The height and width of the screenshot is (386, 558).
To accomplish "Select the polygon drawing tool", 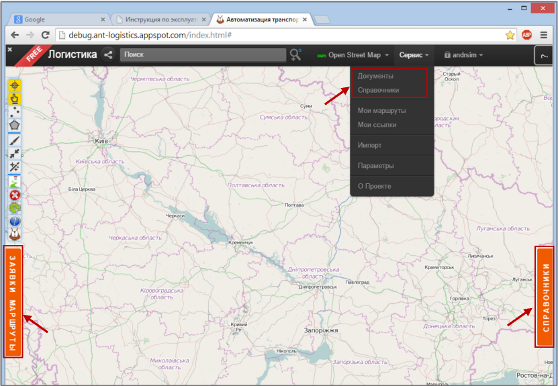I will 15,125.
